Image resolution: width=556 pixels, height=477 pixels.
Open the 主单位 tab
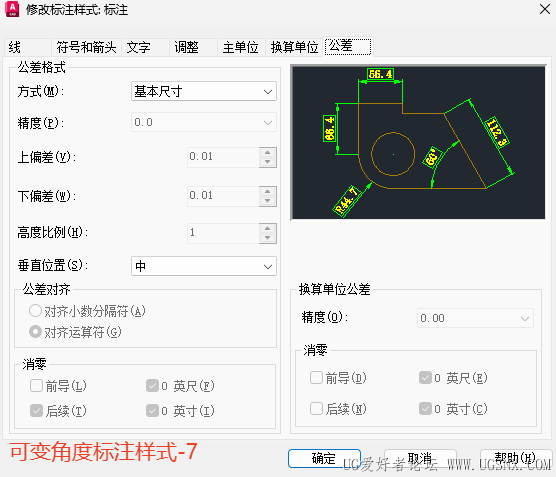coord(240,47)
